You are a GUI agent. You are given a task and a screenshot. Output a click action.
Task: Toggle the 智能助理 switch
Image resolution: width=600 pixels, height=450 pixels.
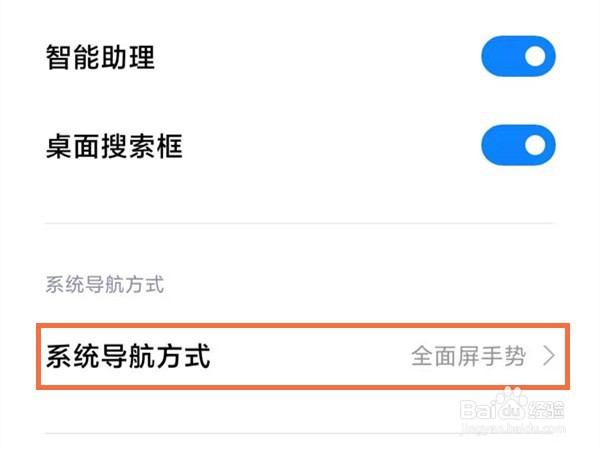518,57
